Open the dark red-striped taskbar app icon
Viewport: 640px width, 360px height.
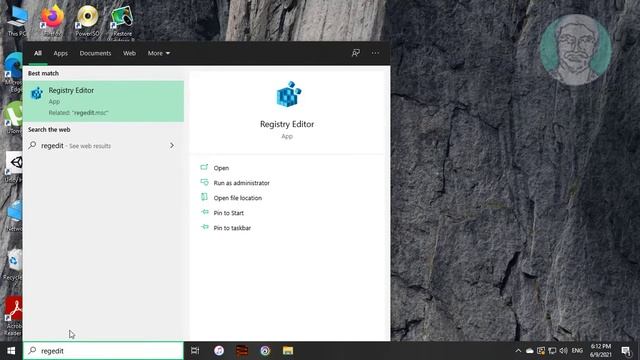242,351
